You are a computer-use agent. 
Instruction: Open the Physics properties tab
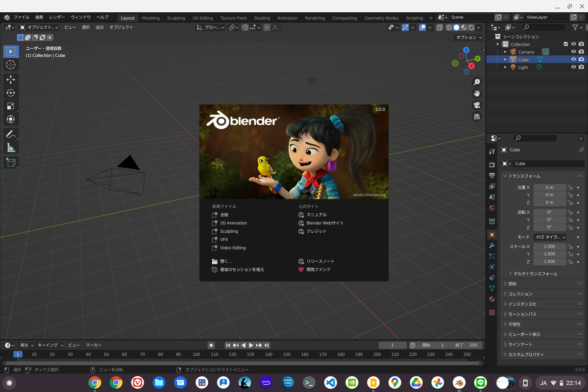(492, 267)
